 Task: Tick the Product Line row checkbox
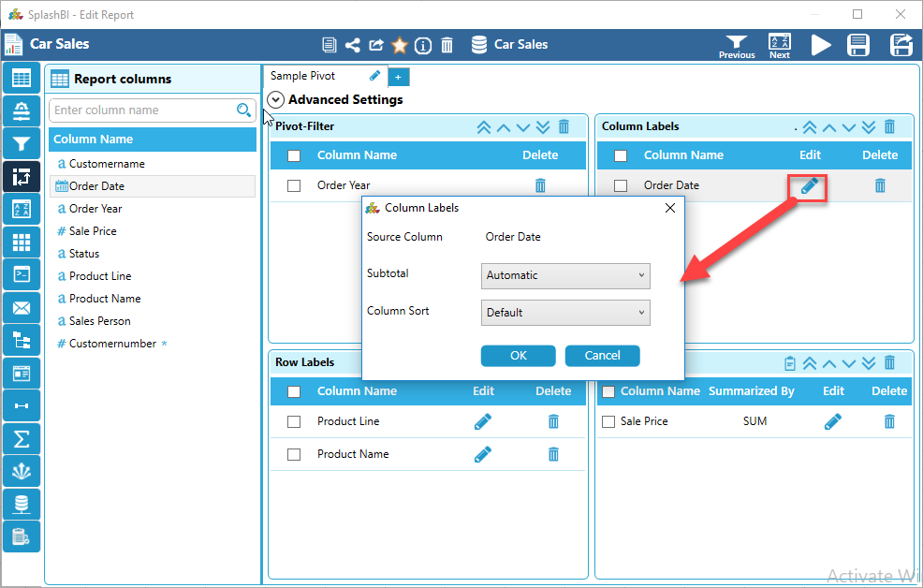click(294, 421)
